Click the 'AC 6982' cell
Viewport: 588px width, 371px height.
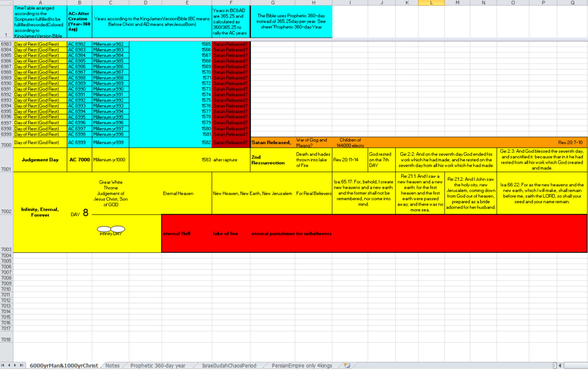(79, 44)
